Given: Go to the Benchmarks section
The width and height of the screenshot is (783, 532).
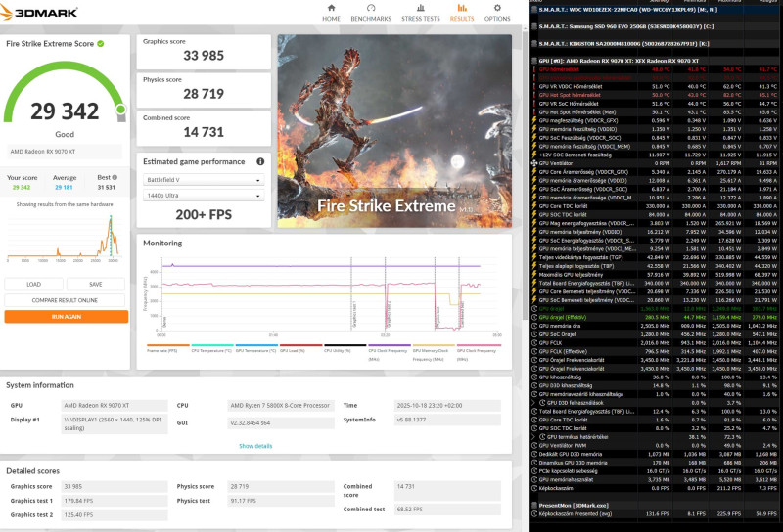Looking at the screenshot, I should coord(371,13).
